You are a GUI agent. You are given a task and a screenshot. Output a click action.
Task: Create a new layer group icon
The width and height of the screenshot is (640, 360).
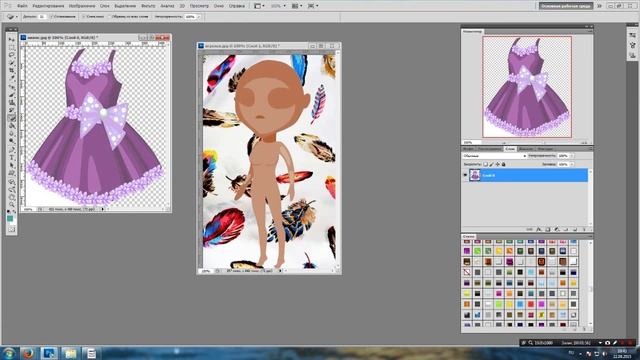[566, 229]
